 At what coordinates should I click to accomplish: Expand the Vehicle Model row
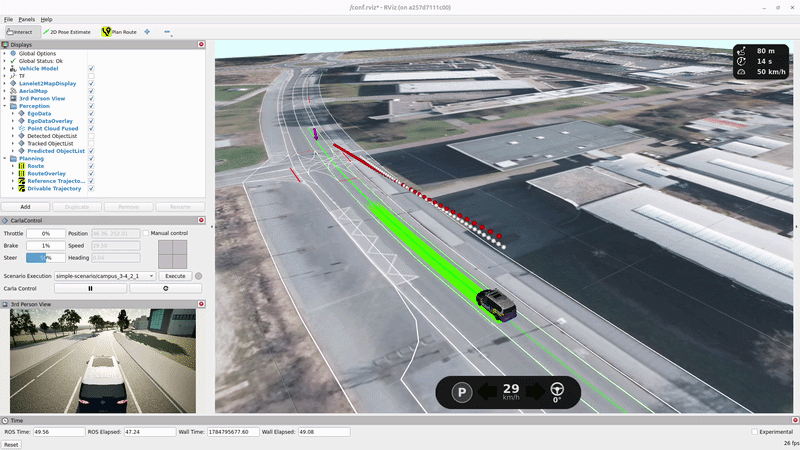[x=5, y=68]
